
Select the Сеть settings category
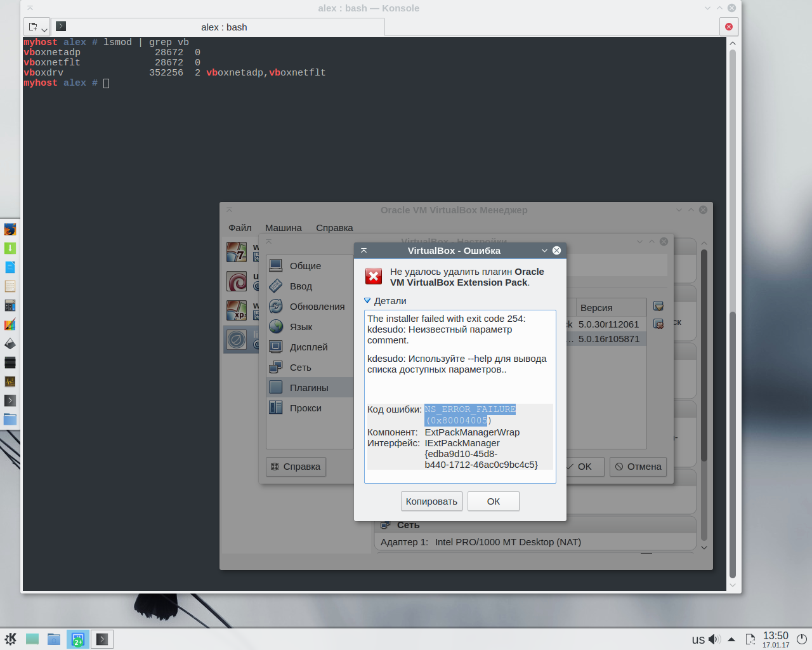tap(310, 368)
